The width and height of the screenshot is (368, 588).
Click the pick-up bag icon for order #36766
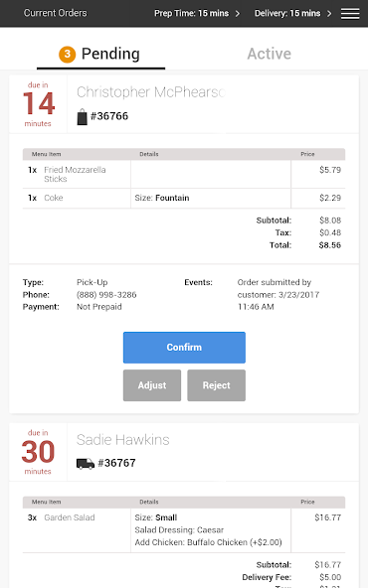tap(82, 116)
